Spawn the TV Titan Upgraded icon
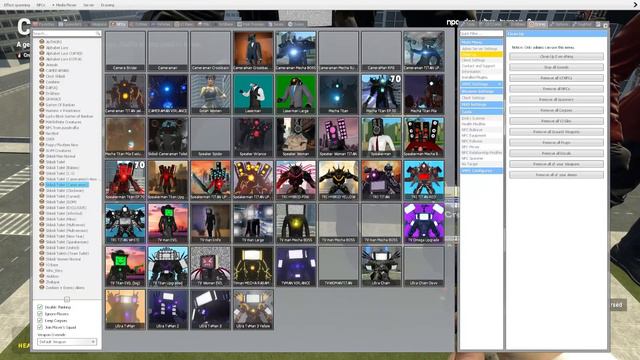The height and width of the screenshot is (360, 640). (x=168, y=266)
